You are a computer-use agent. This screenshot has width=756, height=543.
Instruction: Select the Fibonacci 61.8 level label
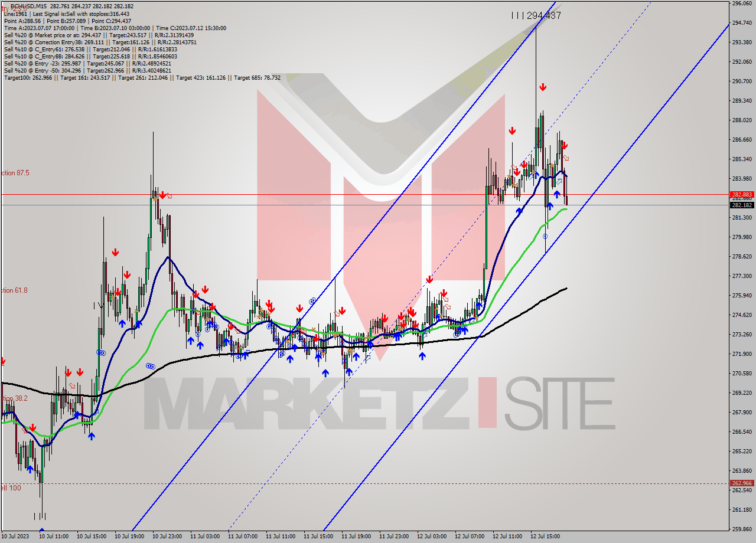click(14, 290)
